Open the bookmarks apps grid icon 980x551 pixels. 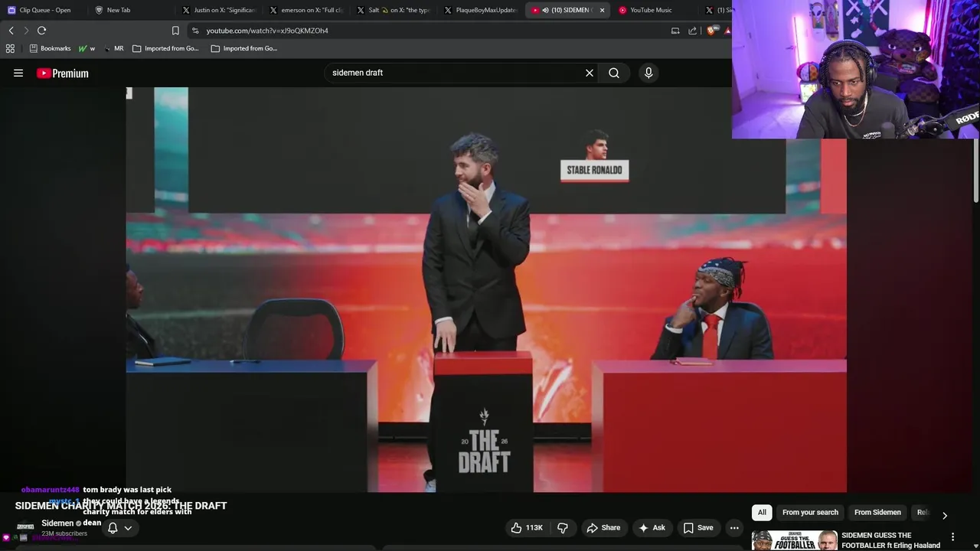pos(10,48)
